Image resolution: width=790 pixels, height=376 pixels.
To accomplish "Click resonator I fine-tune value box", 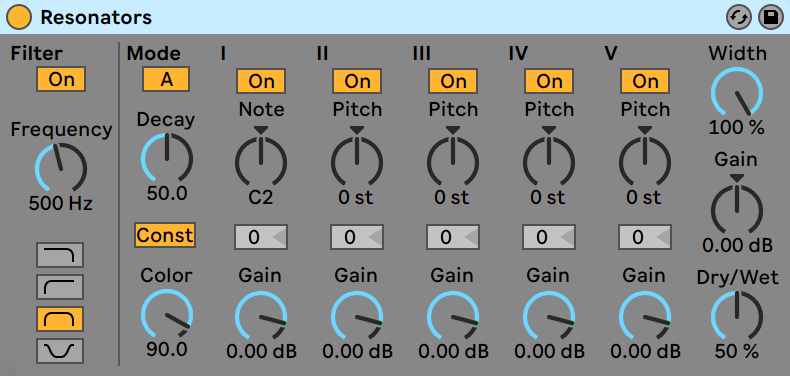I will click(260, 237).
